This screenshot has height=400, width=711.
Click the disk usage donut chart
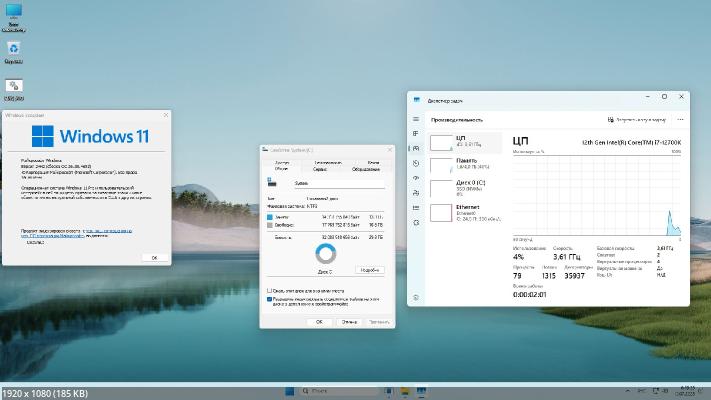(326, 254)
